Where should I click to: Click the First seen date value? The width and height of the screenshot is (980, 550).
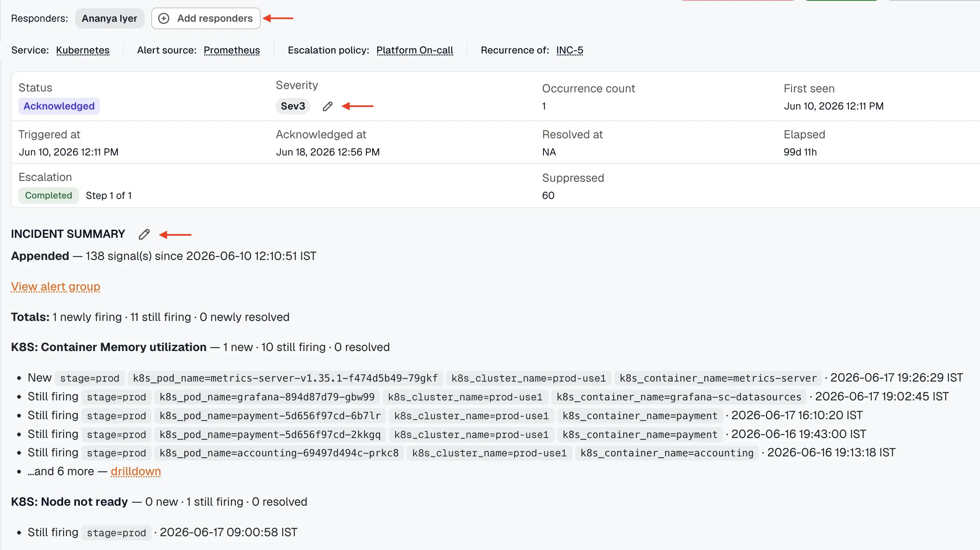click(x=834, y=106)
